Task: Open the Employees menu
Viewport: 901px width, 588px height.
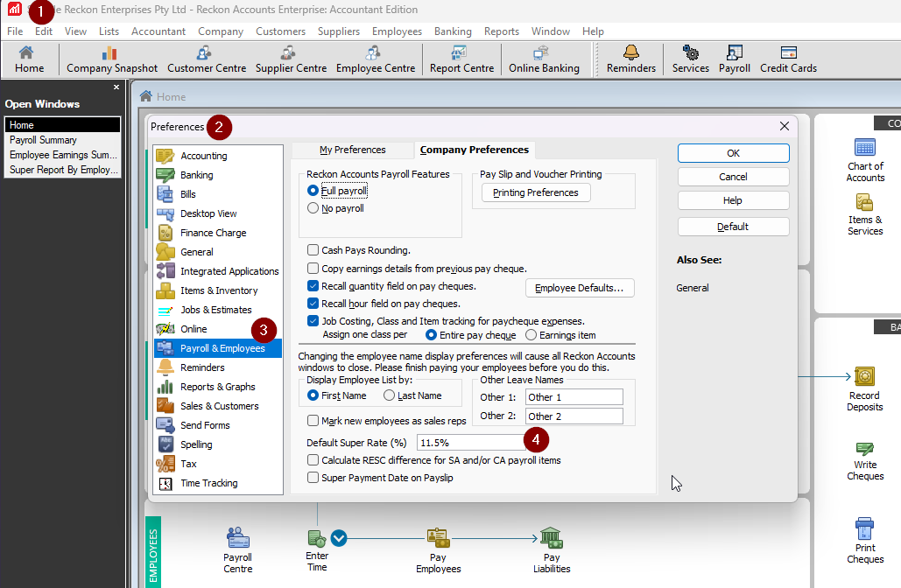Action: 397,31
